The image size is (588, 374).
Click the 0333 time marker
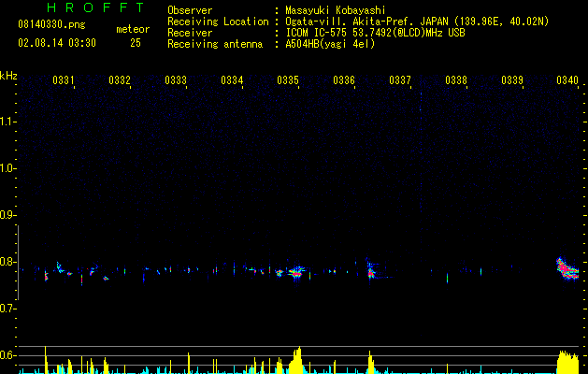pyautogui.click(x=176, y=79)
